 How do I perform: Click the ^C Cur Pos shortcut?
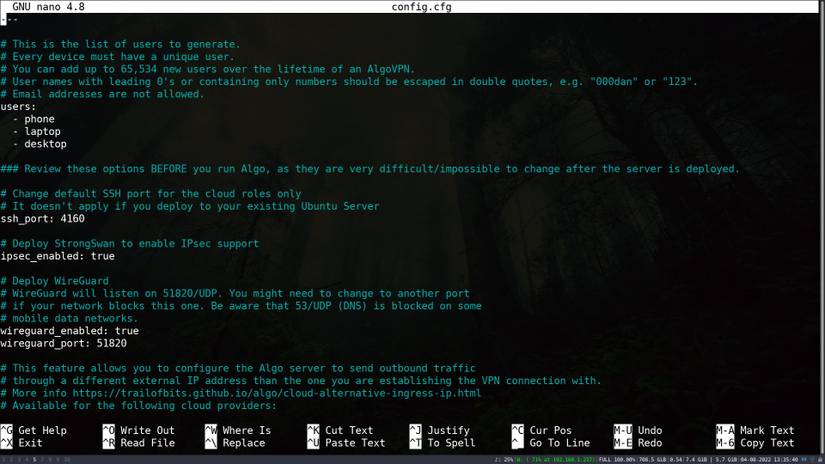click(x=544, y=430)
